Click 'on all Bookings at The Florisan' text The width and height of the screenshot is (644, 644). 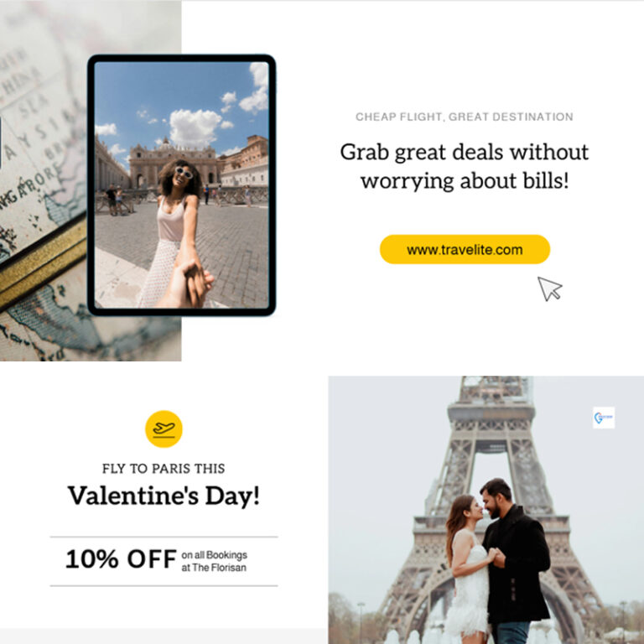point(214,561)
